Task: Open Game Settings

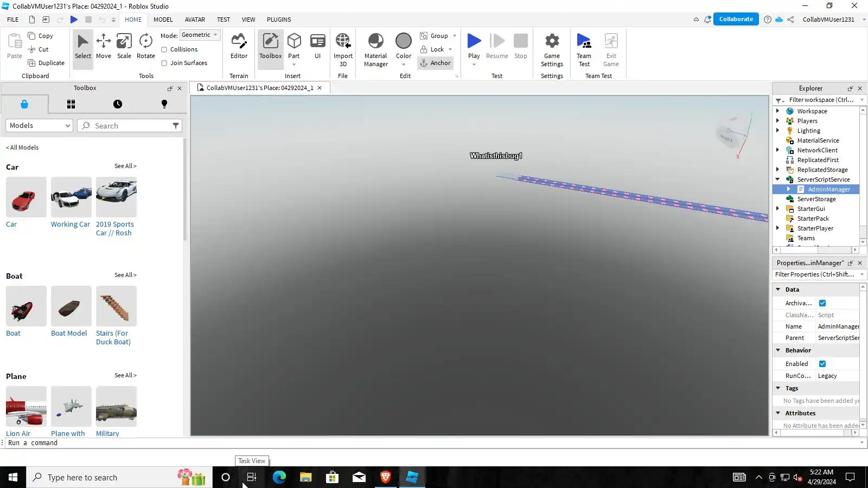Action: [x=552, y=49]
